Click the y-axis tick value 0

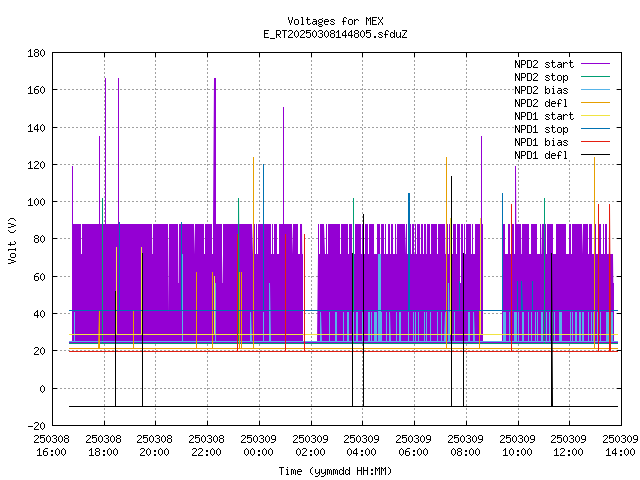click(x=42, y=389)
